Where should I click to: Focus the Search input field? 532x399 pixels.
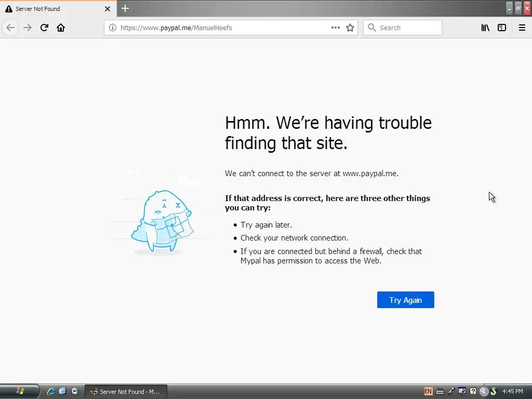[x=403, y=28]
